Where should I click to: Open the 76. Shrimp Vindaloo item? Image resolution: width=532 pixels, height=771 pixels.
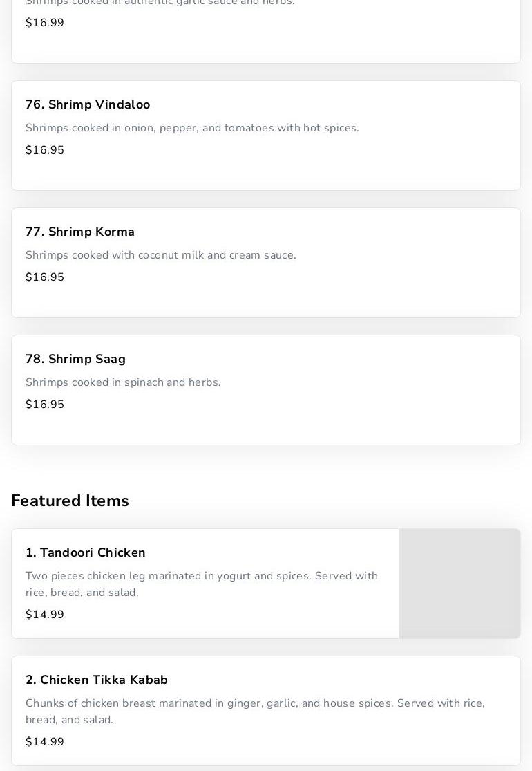point(88,104)
